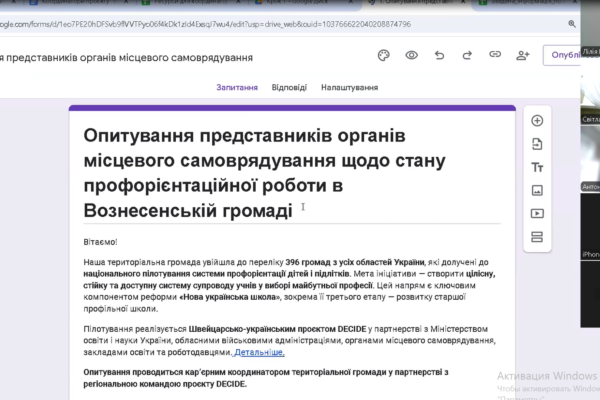Undo the last change in the form
The height and width of the screenshot is (400, 600).
pos(439,56)
